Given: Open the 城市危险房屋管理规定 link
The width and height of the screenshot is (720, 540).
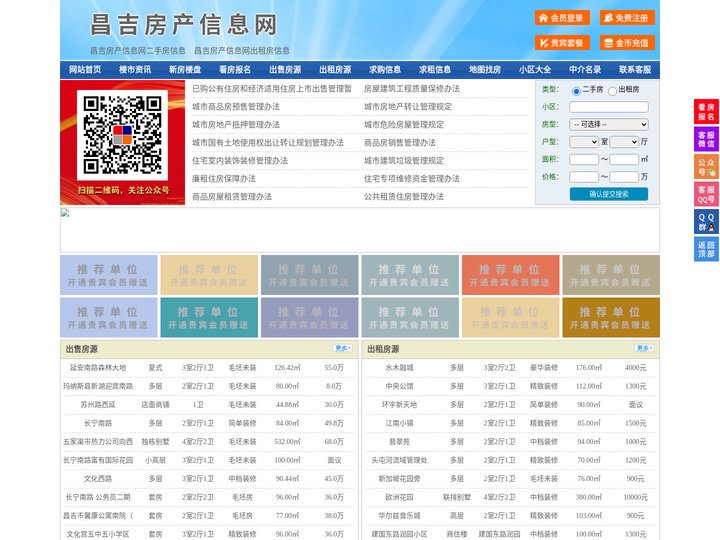Looking at the screenshot, I should (404, 124).
